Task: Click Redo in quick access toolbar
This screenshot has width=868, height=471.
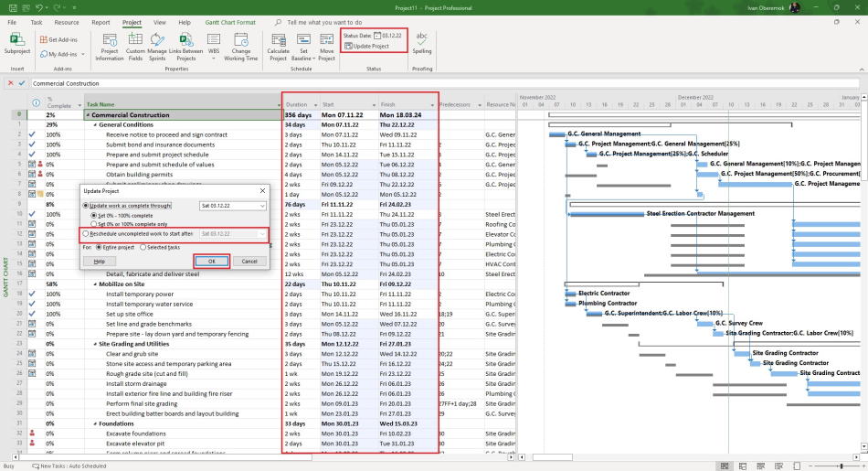Action: (57, 7)
